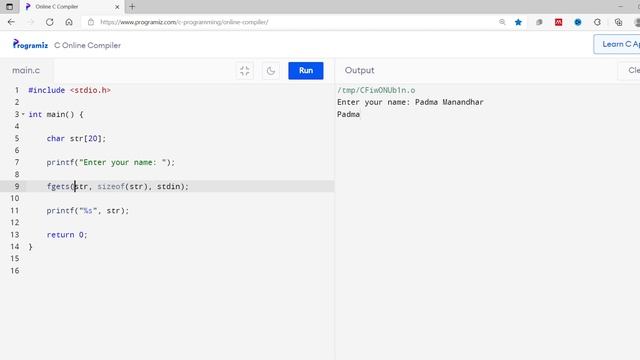Click the printf "Enter your name" line

coord(111,162)
